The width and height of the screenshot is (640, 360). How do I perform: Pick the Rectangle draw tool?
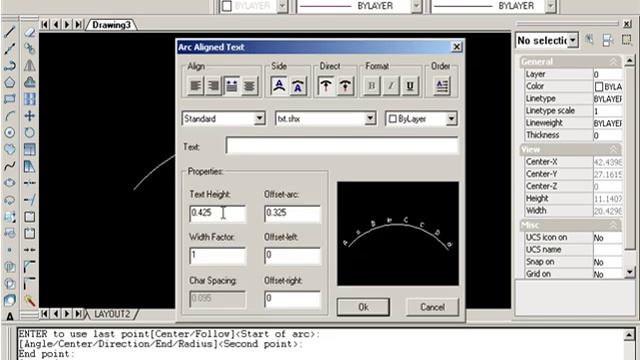coord(10,99)
